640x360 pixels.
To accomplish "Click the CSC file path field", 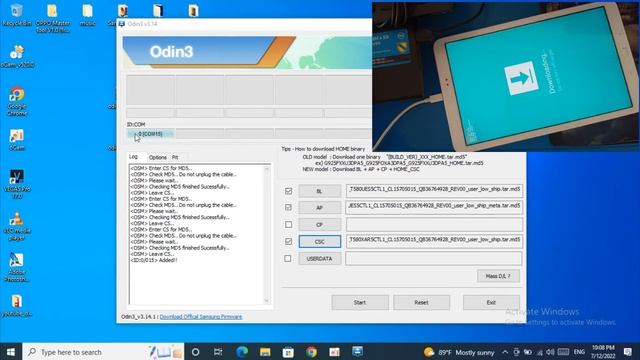I will [434, 241].
